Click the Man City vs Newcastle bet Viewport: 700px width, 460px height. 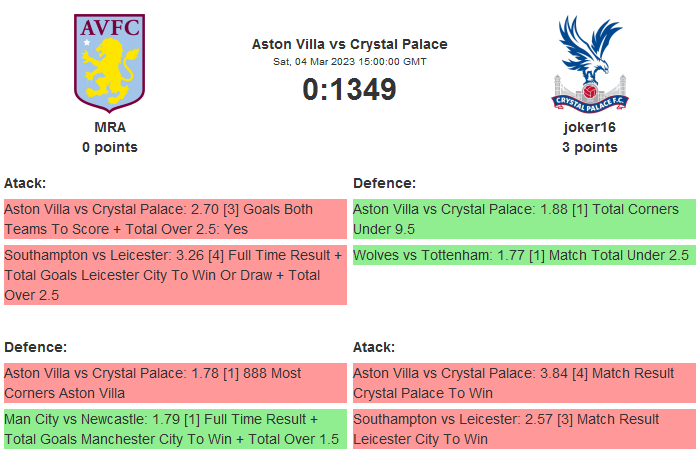(x=174, y=428)
